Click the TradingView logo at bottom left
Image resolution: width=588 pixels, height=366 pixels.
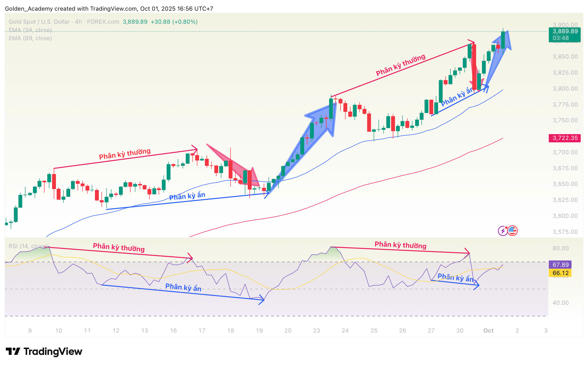point(44,351)
